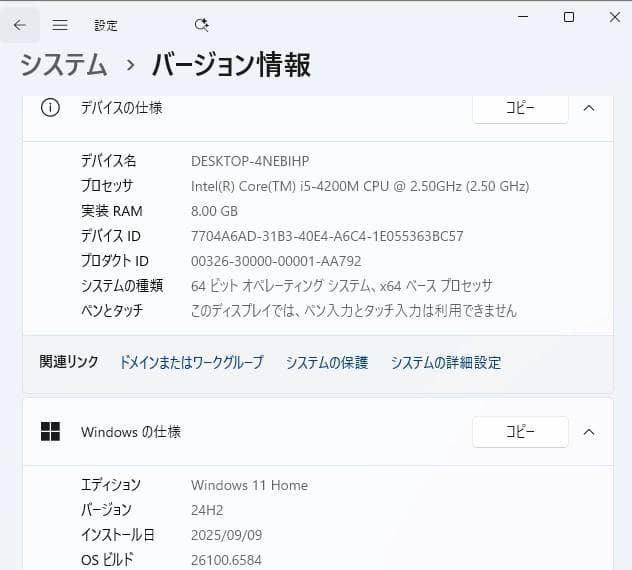
Task: Select the OS build 26100.6584
Action: (226, 560)
